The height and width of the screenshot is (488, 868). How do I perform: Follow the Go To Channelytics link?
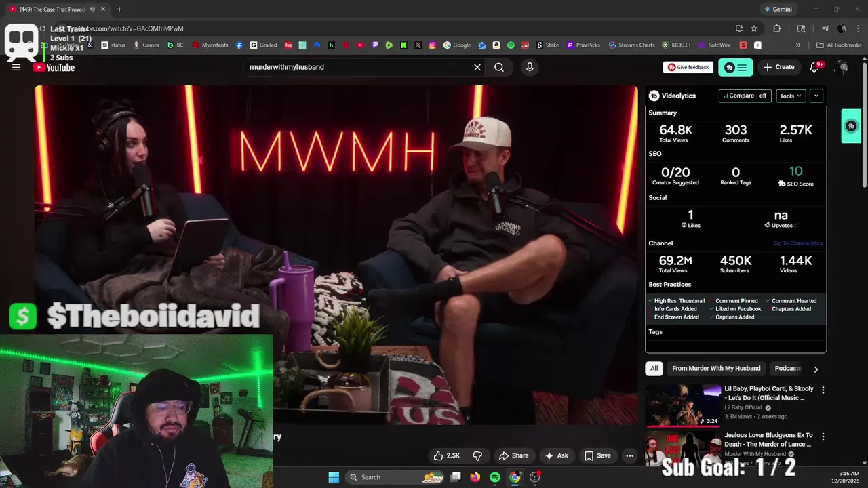(x=798, y=243)
